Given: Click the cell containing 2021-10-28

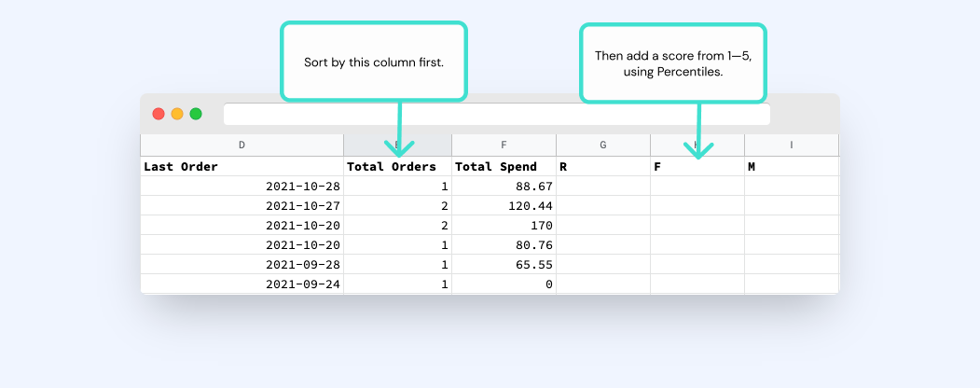Looking at the screenshot, I should click(x=242, y=187).
